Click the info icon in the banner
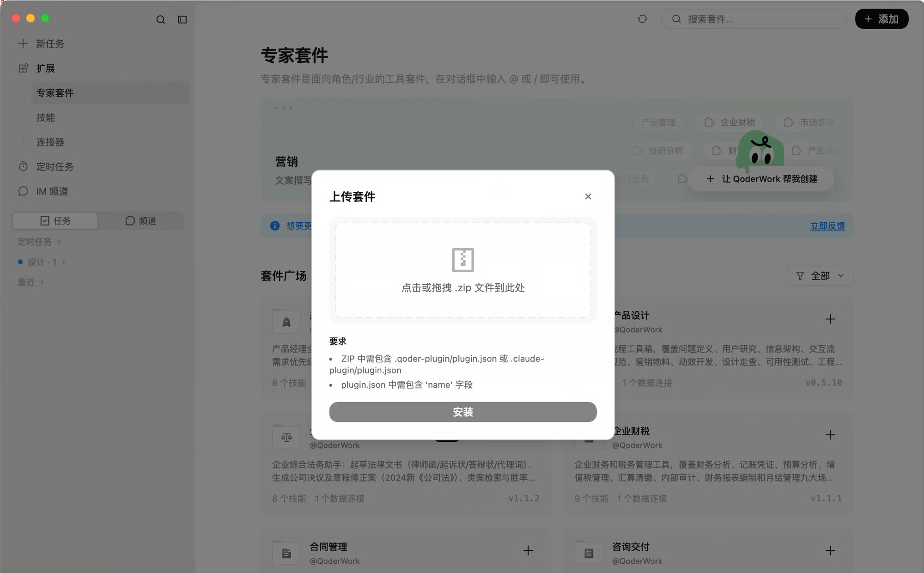The width and height of the screenshot is (924, 573). 275,226
